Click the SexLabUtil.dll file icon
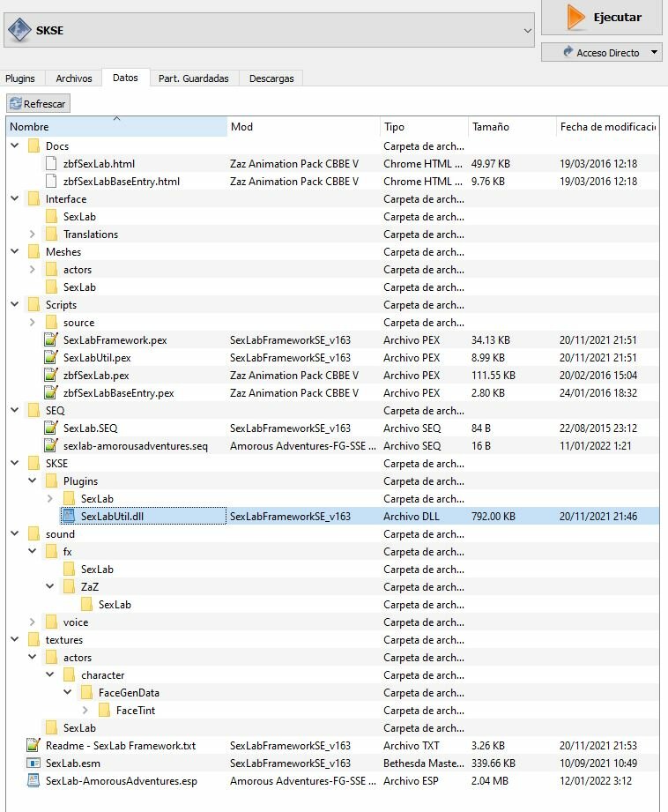The height and width of the screenshot is (812, 668). click(x=69, y=516)
